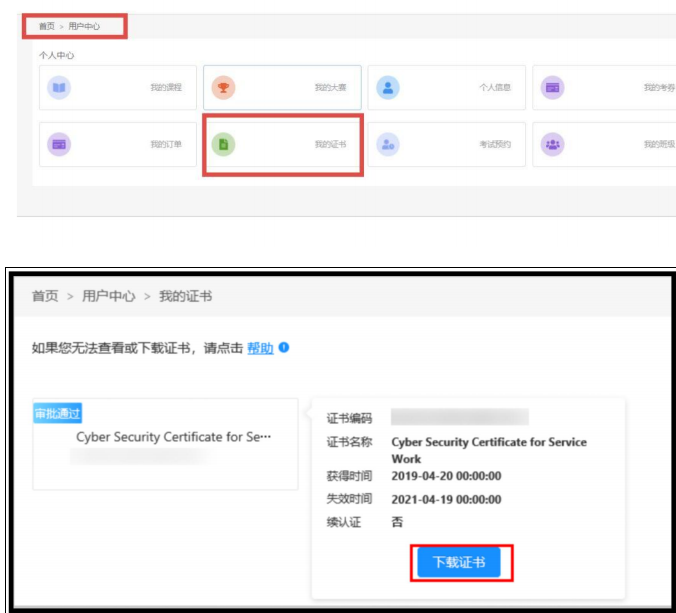
Task: Go to 首页 in the top breadcrumb
Action: pyautogui.click(x=46, y=26)
